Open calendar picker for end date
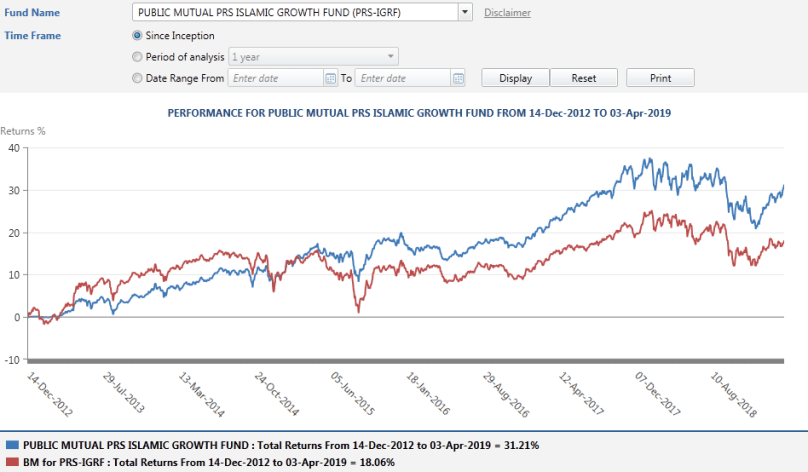Image resolution: width=808 pixels, height=472 pixels. [x=458, y=78]
